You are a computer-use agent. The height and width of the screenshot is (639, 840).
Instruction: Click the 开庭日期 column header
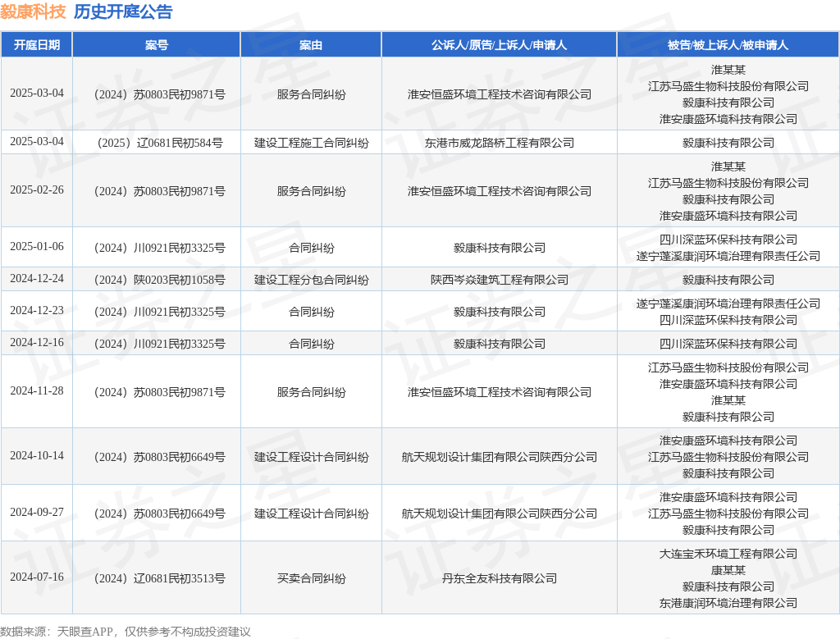click(x=36, y=45)
